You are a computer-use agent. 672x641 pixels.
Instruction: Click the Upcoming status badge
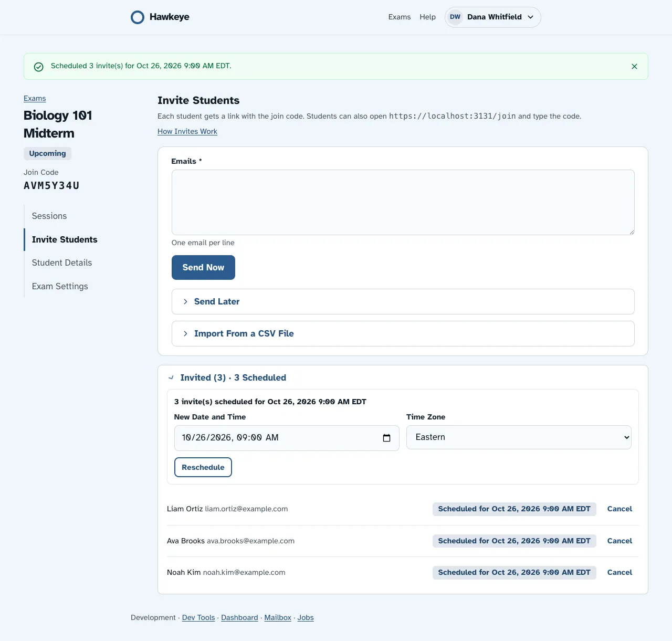[48, 153]
